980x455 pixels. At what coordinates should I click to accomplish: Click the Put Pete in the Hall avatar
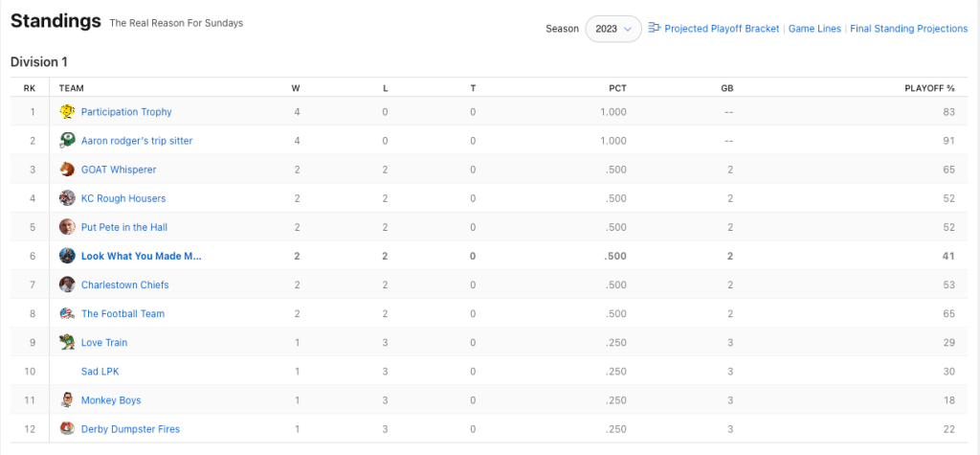click(67, 227)
